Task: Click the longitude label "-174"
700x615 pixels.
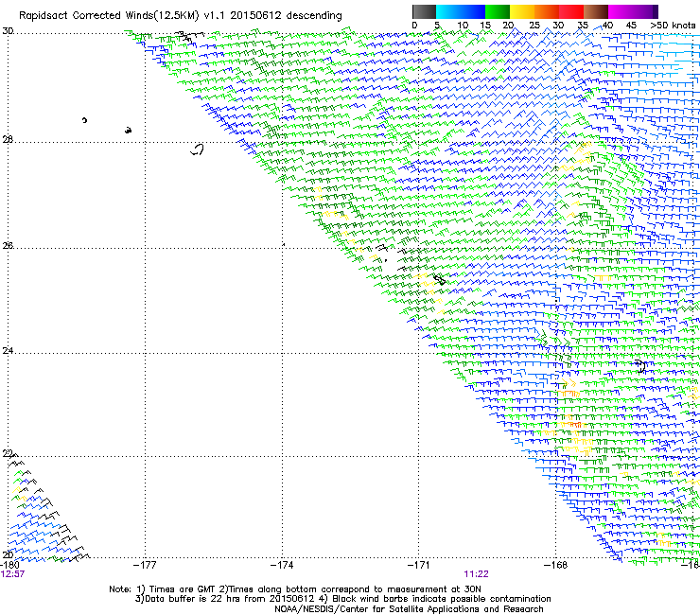Action: 282,565
